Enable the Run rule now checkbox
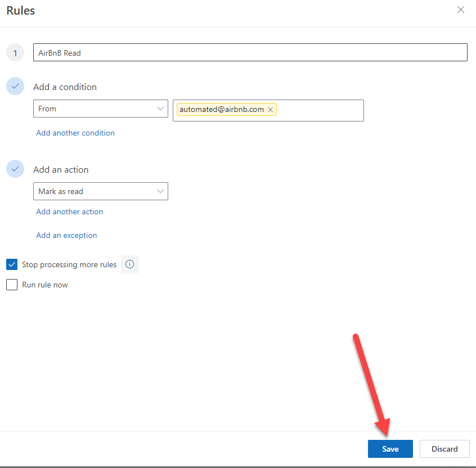 12,285
